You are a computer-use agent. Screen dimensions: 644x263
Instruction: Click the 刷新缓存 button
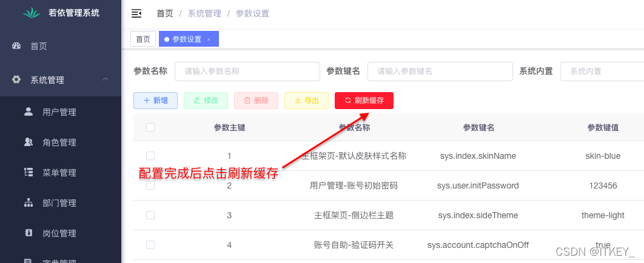(364, 101)
